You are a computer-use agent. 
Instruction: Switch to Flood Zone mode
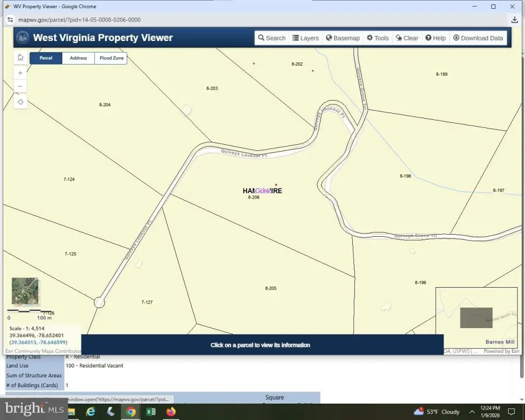point(112,58)
